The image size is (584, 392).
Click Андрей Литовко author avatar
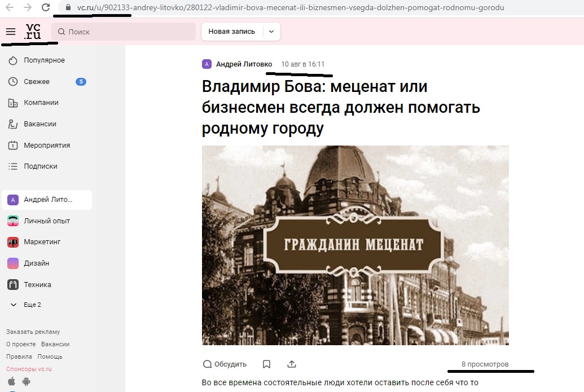(207, 64)
